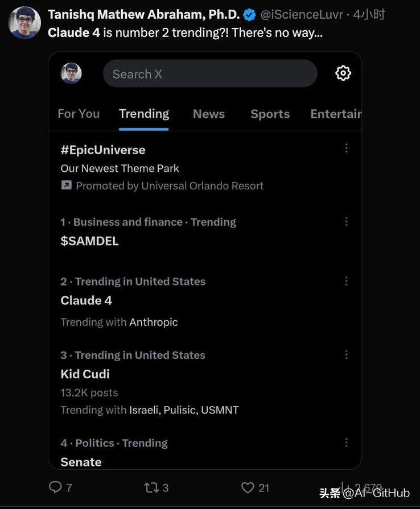The width and height of the screenshot is (420, 509).
Task: Open the Claude 4 trending topic
Action: pyautogui.click(x=86, y=301)
